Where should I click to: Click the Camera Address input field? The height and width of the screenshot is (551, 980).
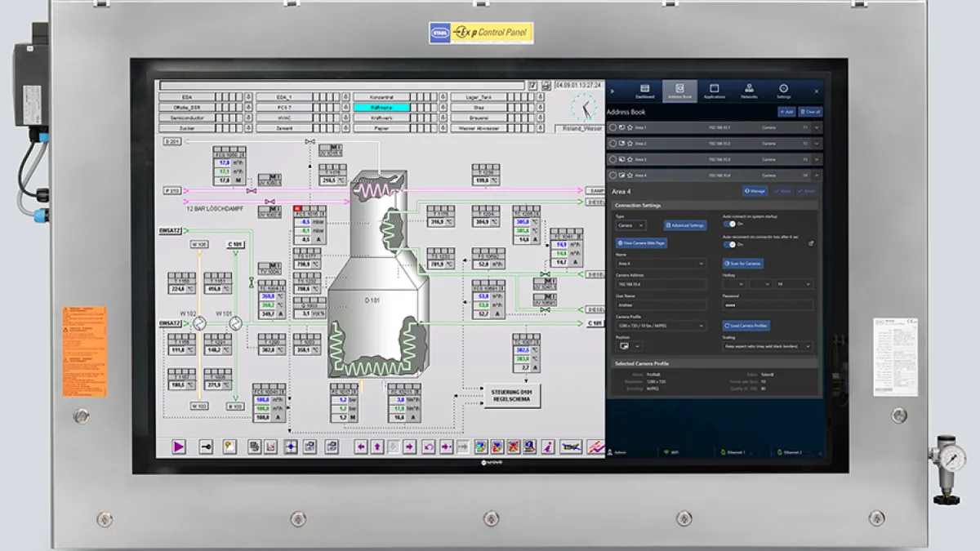click(x=661, y=284)
